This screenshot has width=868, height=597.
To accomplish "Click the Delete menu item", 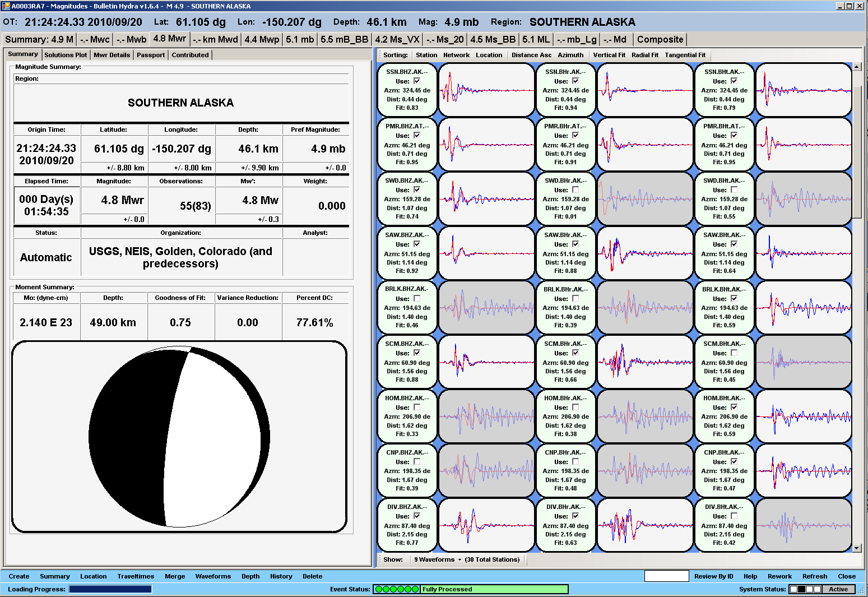I will (312, 576).
